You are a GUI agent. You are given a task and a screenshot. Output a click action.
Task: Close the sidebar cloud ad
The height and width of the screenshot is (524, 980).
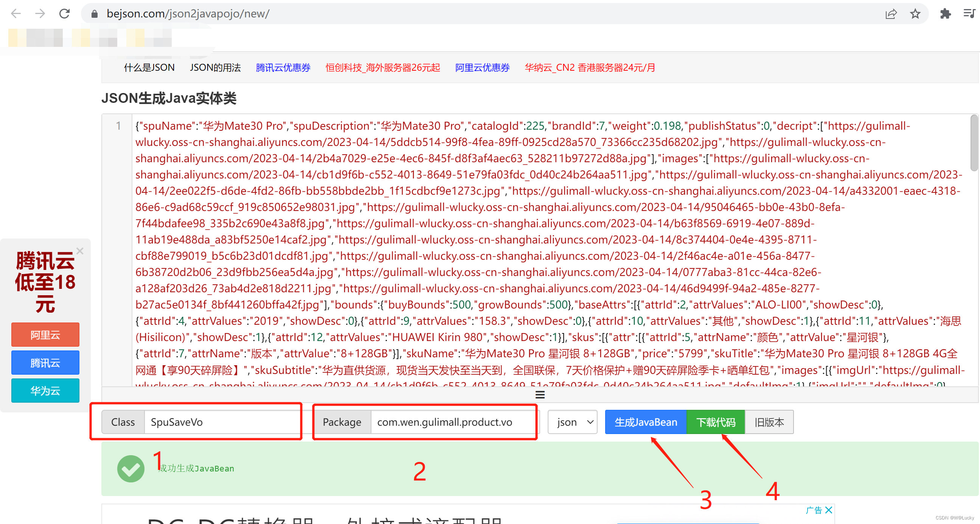pos(80,251)
